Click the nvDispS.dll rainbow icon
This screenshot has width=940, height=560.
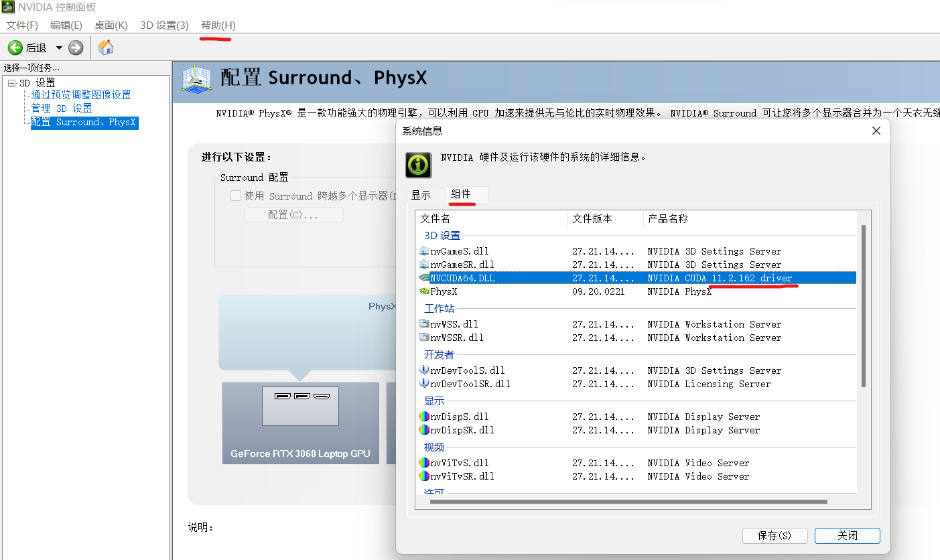pyautogui.click(x=424, y=417)
